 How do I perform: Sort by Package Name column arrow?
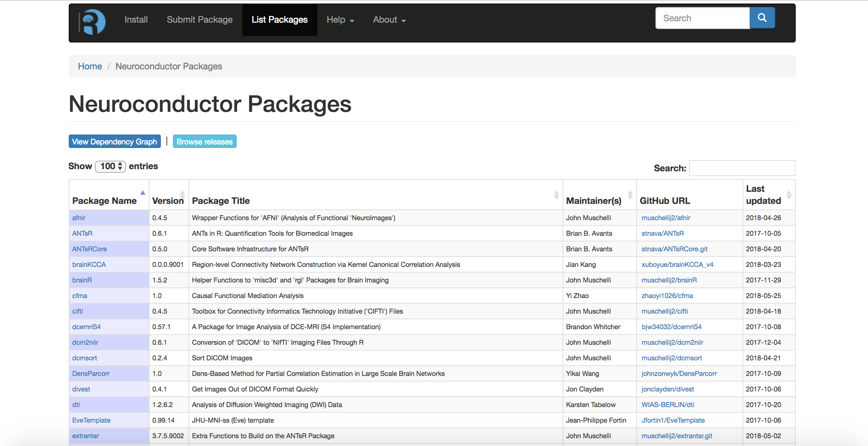point(142,193)
